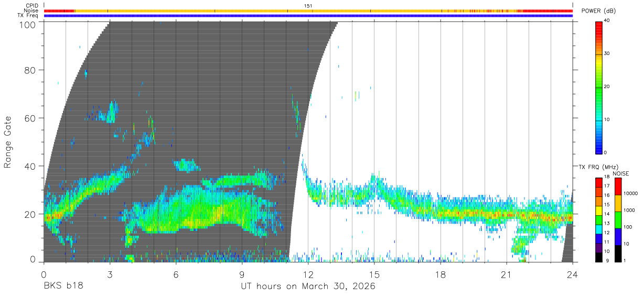644x297 pixels.
Task: Click the NOISE legend title
Action: point(620,174)
